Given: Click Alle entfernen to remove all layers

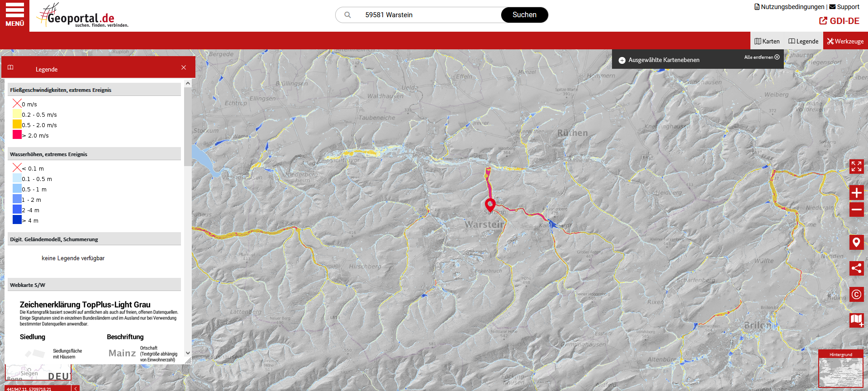Looking at the screenshot, I should [762, 57].
